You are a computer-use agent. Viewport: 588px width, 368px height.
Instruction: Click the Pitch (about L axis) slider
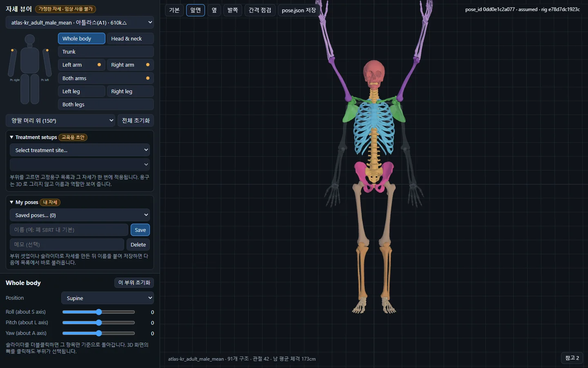[x=98, y=323]
